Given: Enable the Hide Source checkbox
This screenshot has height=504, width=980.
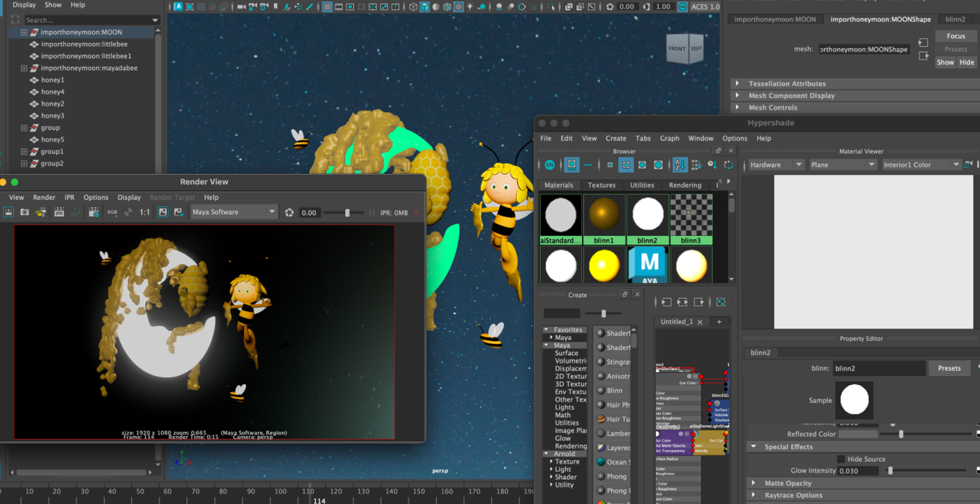Looking at the screenshot, I should (841, 459).
